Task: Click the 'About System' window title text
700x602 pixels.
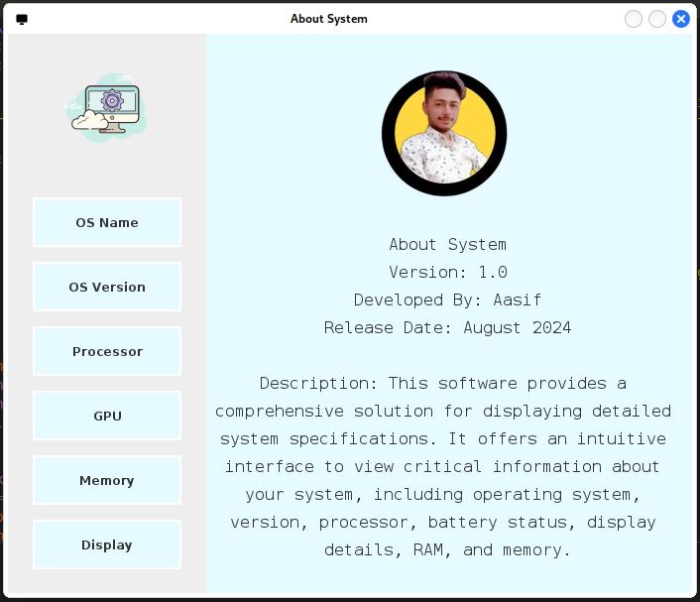Action: point(328,19)
